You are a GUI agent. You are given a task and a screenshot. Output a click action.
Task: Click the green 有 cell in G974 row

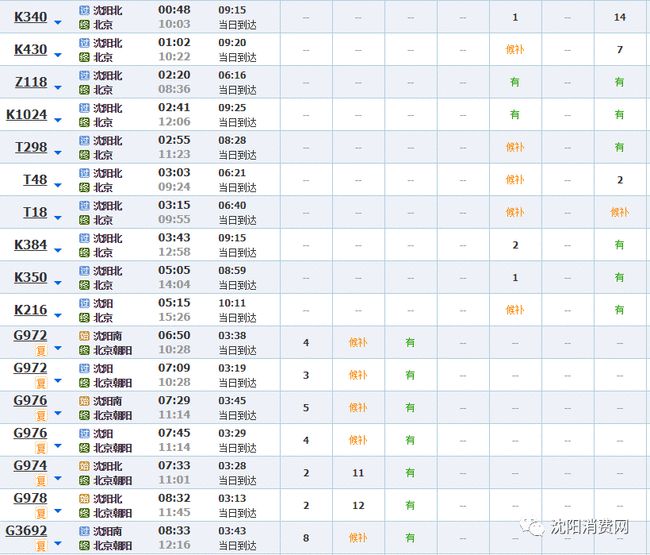[x=410, y=473]
